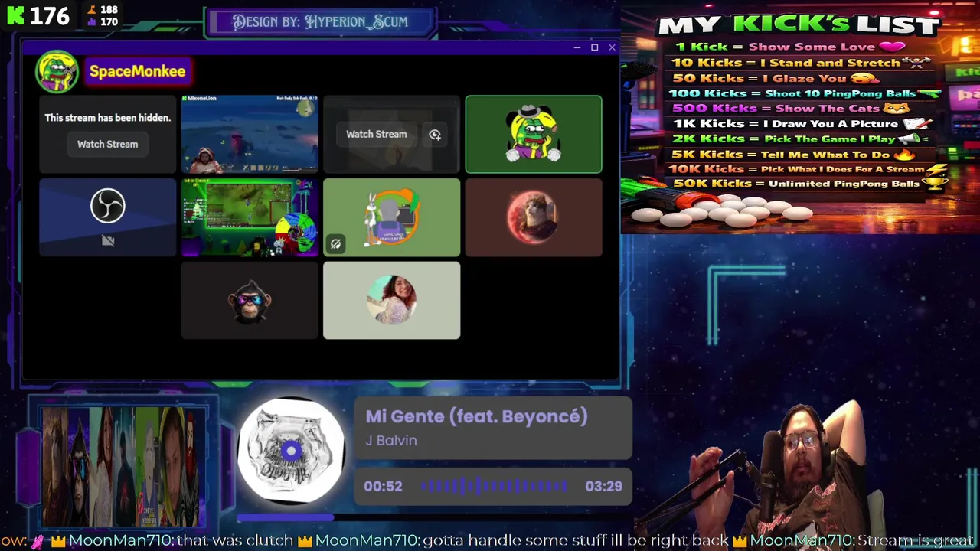Click the 176 viewer count

tap(51, 15)
